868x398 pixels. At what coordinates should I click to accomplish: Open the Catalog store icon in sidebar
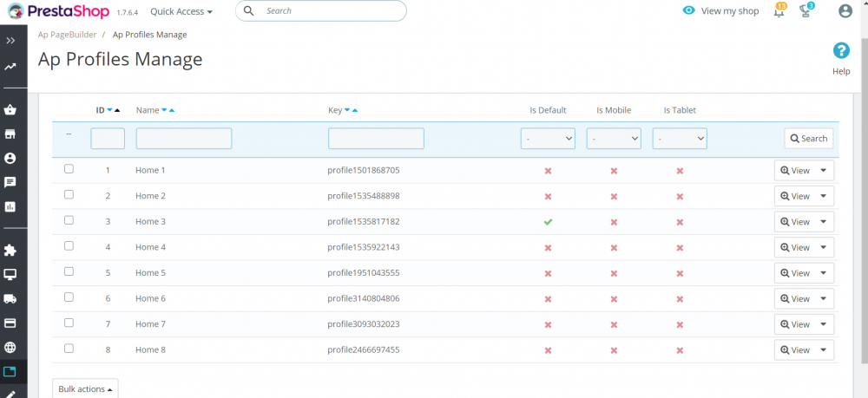(x=10, y=134)
